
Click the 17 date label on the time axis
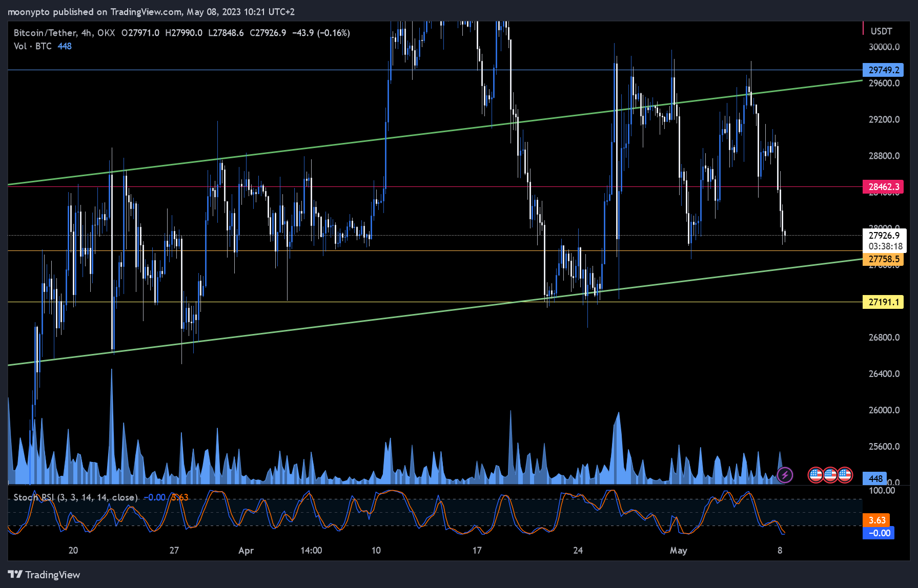pyautogui.click(x=477, y=551)
